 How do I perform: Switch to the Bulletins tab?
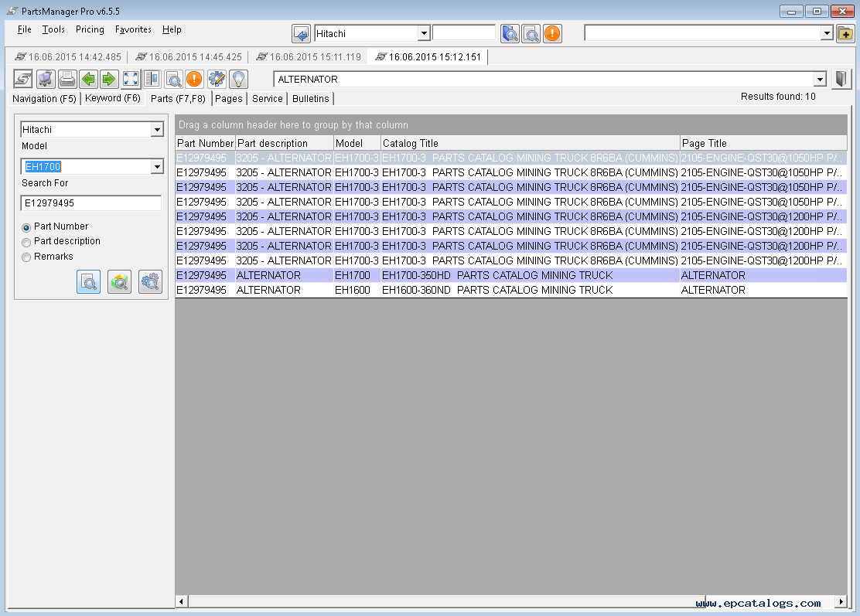tap(310, 99)
